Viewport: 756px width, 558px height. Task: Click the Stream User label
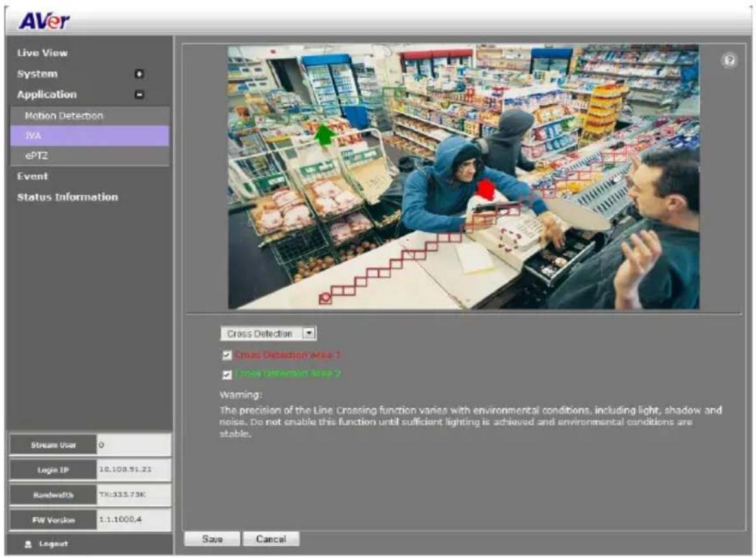pyautogui.click(x=54, y=445)
